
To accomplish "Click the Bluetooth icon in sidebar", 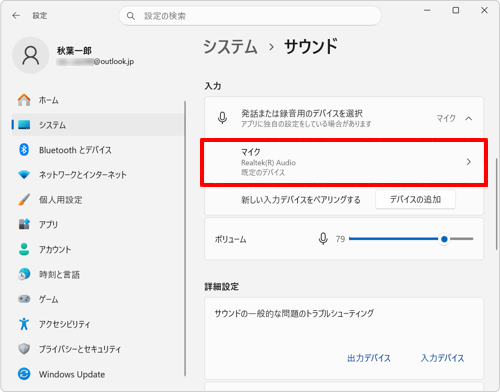I will [x=24, y=150].
